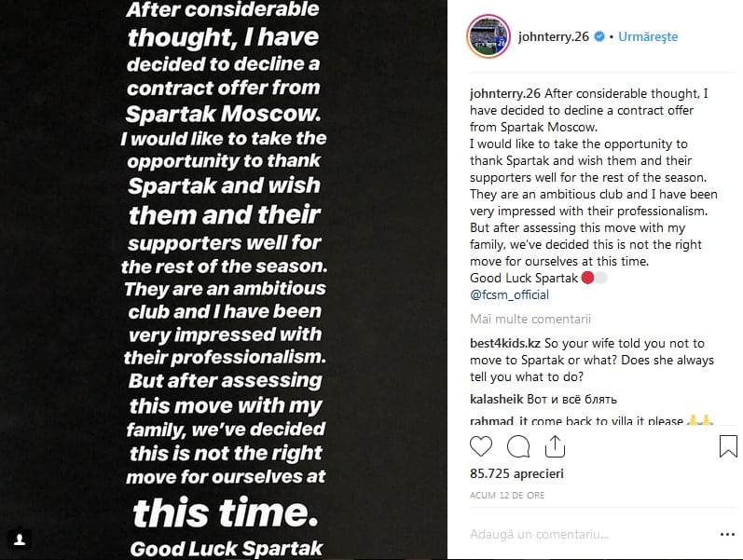743x560 pixels.
Task: Open the three-dot options menu
Action: [x=724, y=535]
